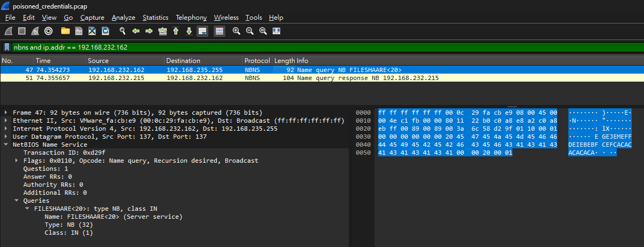Save this capture file
The height and width of the screenshot is (247, 644).
[x=79, y=31]
